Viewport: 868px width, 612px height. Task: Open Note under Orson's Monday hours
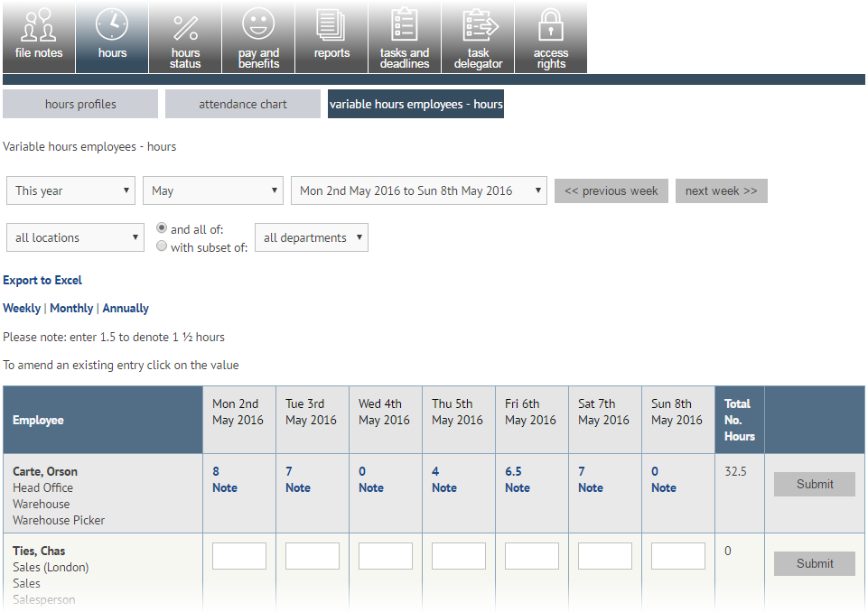click(x=225, y=487)
